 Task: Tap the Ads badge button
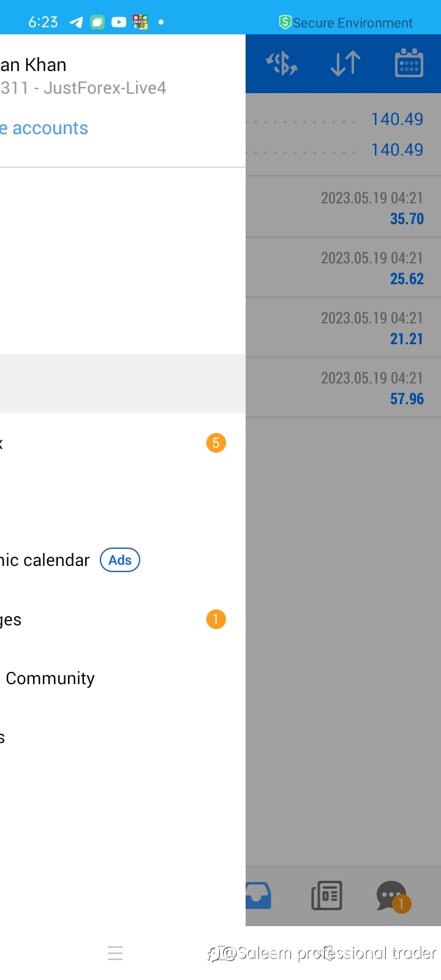coord(120,560)
